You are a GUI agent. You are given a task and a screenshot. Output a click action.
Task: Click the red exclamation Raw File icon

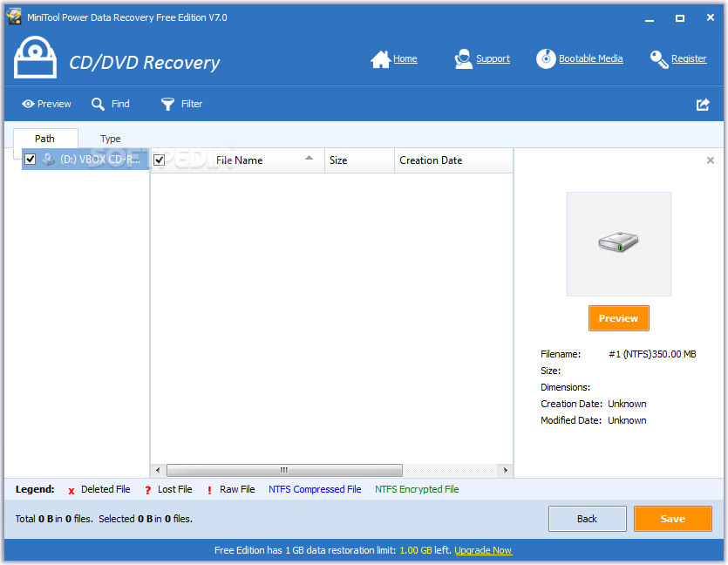(209, 490)
